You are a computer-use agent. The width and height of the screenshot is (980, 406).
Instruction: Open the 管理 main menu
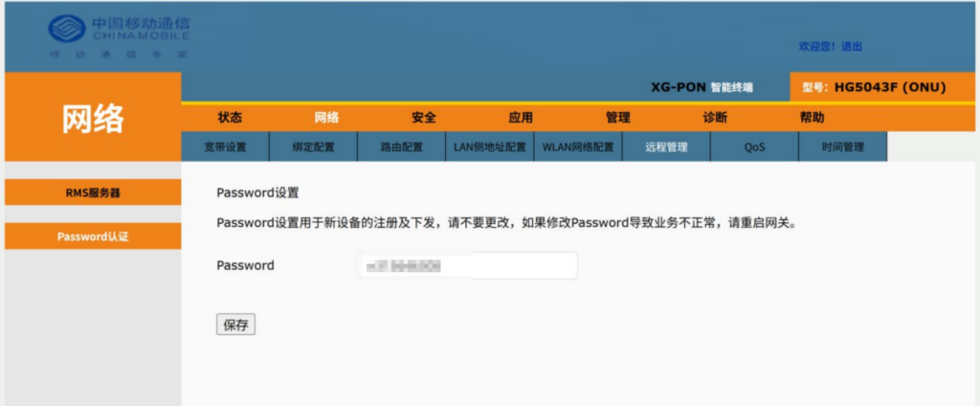click(x=618, y=118)
